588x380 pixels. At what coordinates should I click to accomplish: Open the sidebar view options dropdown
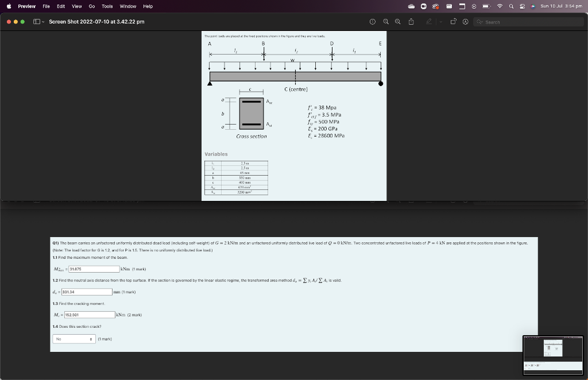pyautogui.click(x=37, y=21)
